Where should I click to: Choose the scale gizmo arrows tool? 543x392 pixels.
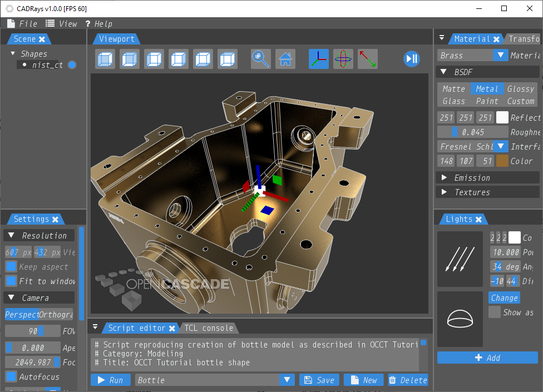pos(367,59)
